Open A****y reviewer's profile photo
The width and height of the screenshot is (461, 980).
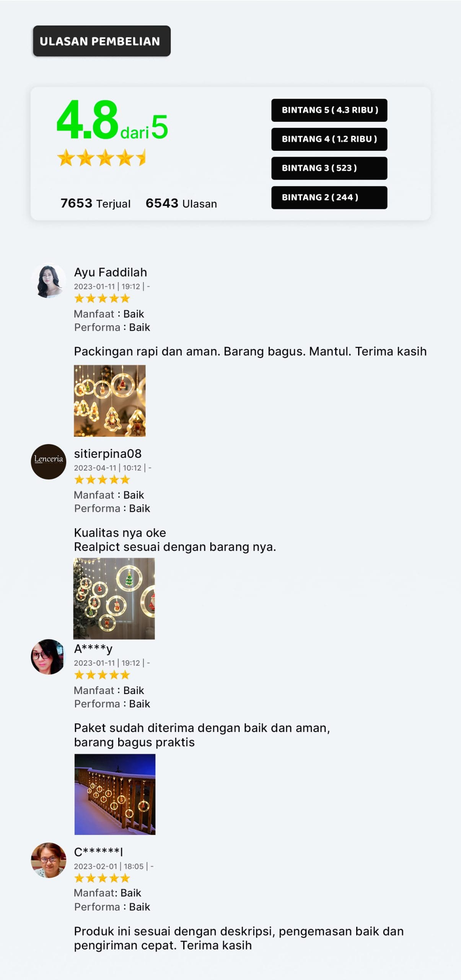[x=48, y=657]
